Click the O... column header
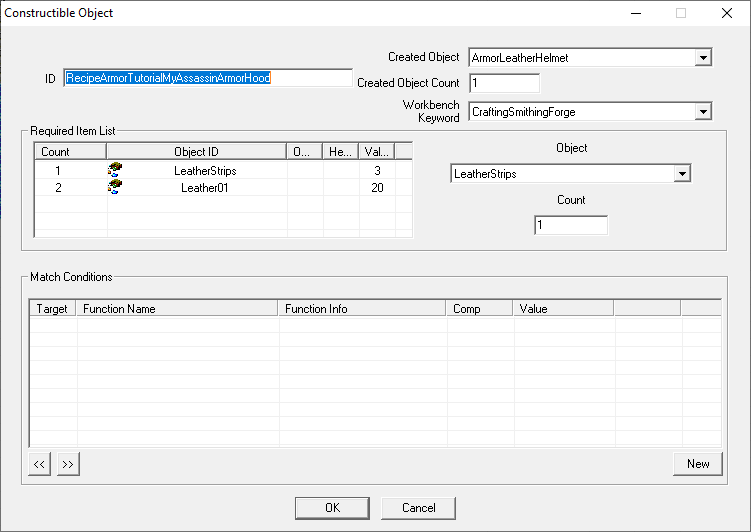The image size is (751, 532). pos(305,152)
